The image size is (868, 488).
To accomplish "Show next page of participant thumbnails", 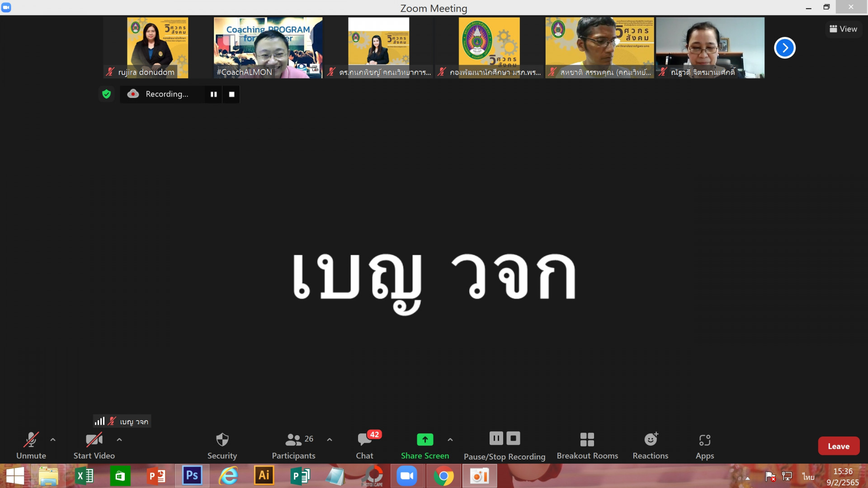I will tap(785, 48).
